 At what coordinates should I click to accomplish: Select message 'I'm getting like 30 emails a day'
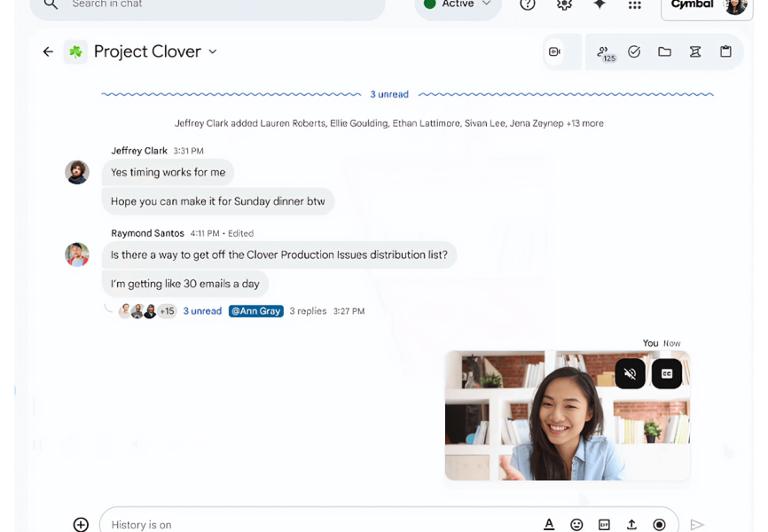(185, 284)
